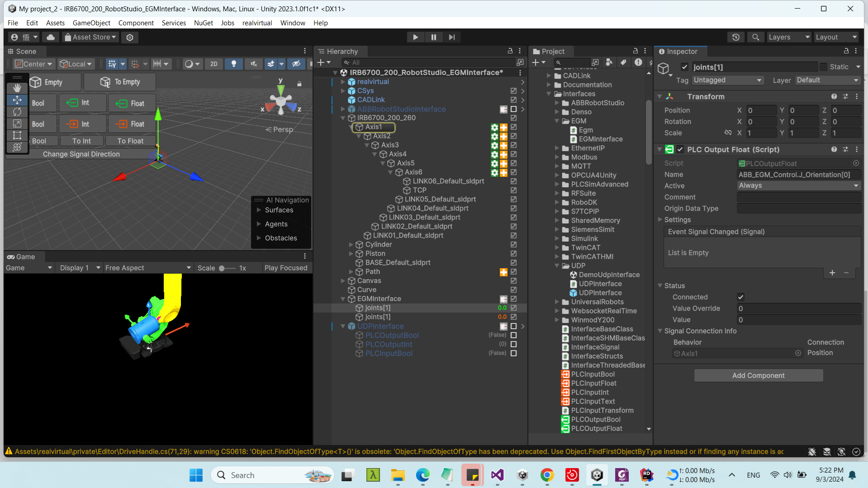Open the Window menu
The width and height of the screenshot is (868, 488).
[x=293, y=23]
